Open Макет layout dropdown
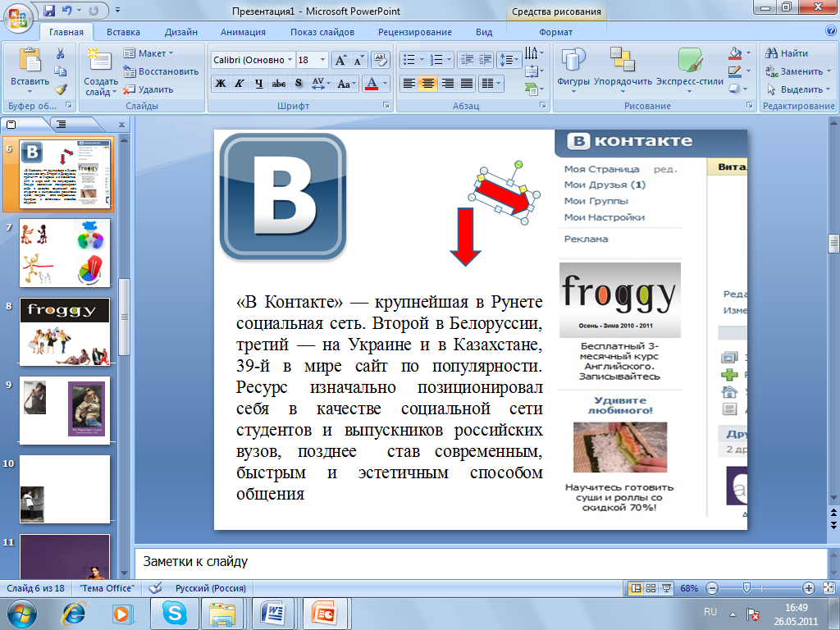The image size is (840, 630). tap(148, 53)
